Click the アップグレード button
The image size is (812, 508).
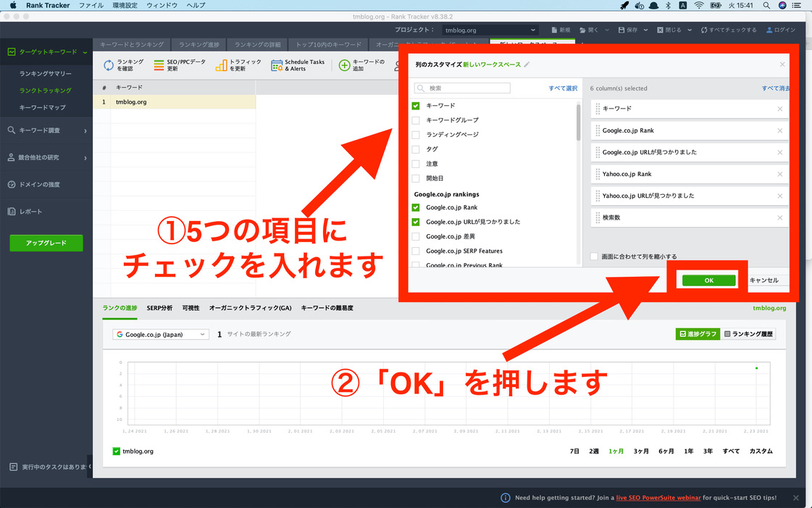click(x=46, y=243)
